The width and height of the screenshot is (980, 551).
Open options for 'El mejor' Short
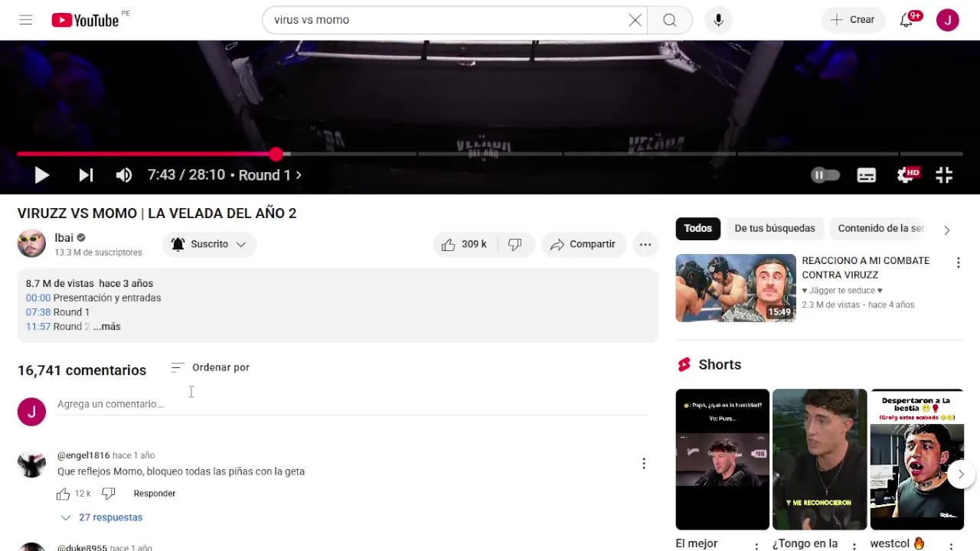756,546
